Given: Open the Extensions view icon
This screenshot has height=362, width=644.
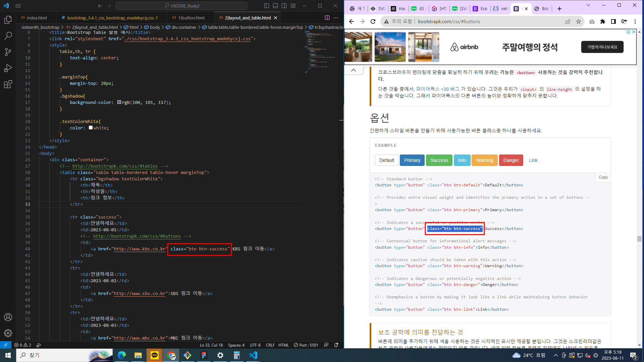Looking at the screenshot, I should point(8,84).
